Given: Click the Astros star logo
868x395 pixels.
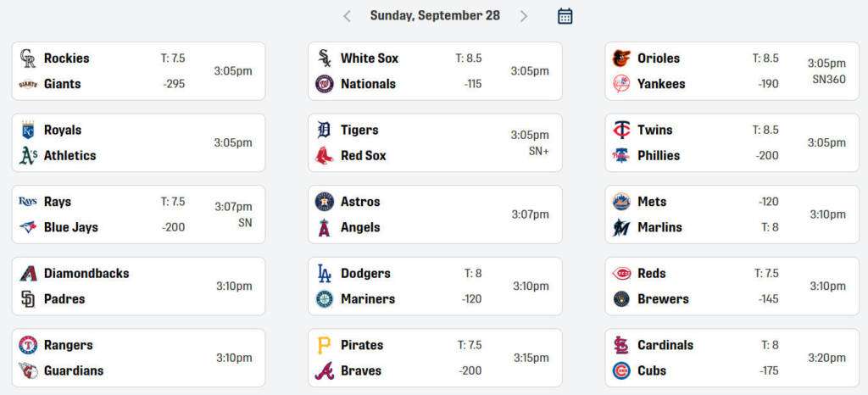Looking at the screenshot, I should click(324, 202).
